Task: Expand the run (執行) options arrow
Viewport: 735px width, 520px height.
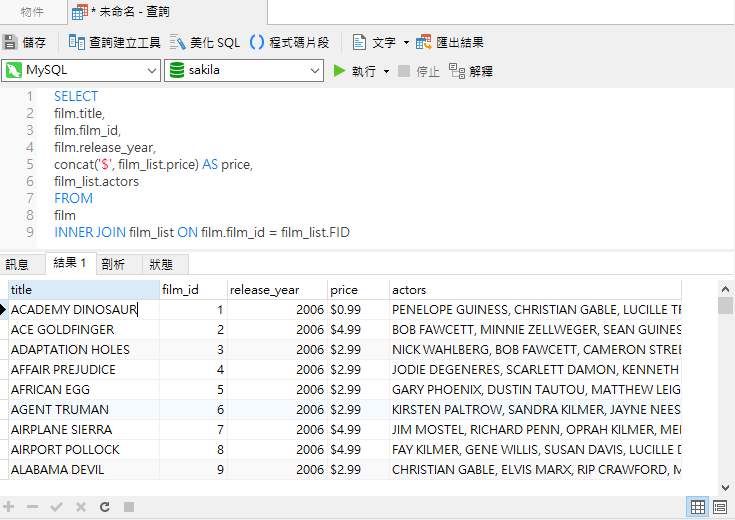Action: coord(386,71)
